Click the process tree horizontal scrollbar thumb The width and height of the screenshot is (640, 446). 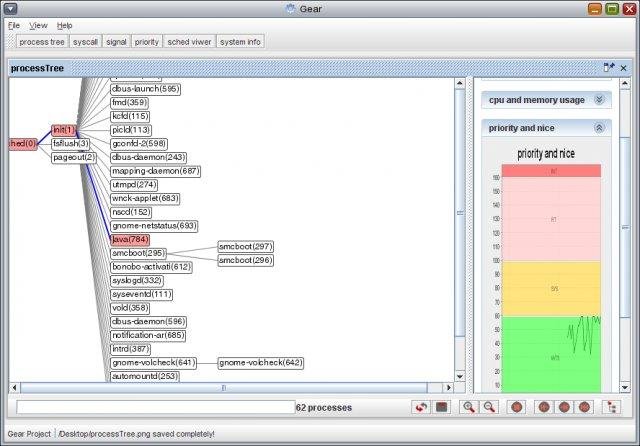(x=224, y=387)
